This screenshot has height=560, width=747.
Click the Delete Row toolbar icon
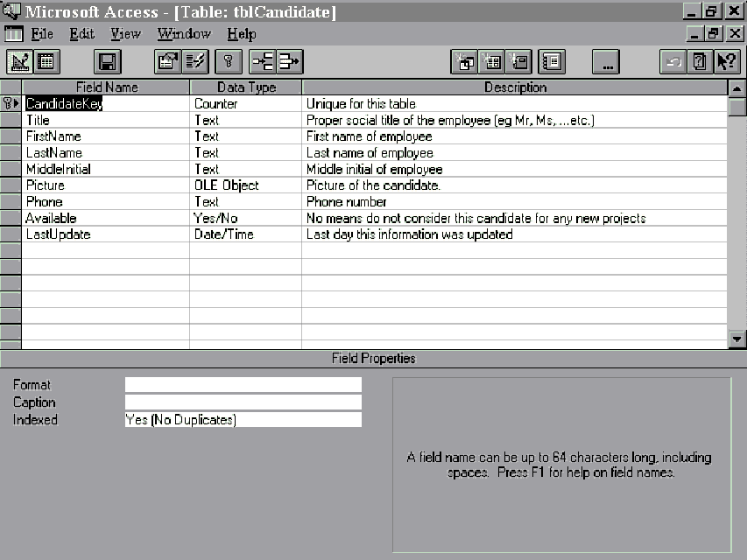tap(290, 62)
